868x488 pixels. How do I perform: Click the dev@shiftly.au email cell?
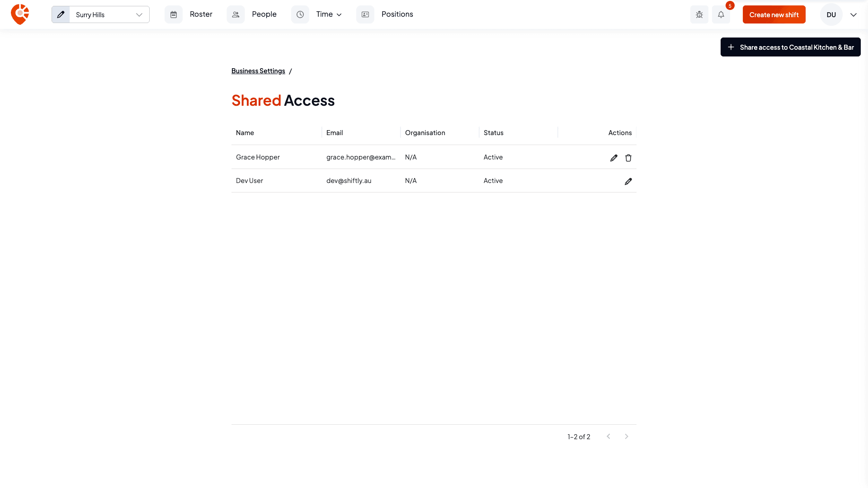point(361,180)
